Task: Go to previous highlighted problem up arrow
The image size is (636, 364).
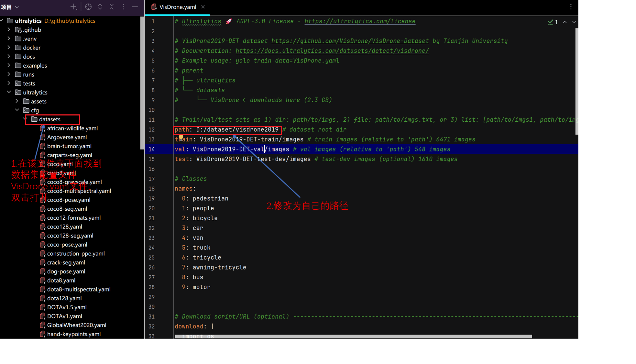Action: (565, 22)
